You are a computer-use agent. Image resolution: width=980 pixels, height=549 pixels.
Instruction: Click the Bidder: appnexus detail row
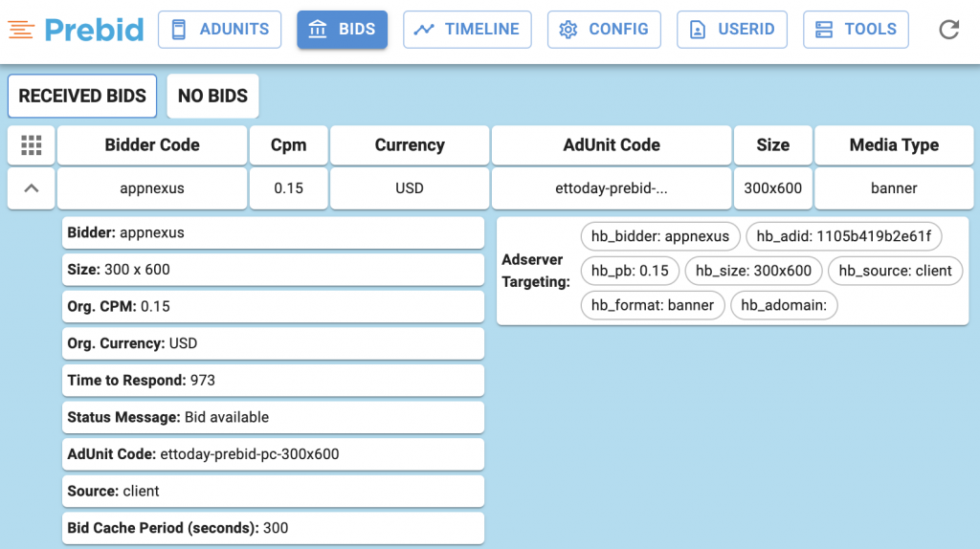[273, 232]
